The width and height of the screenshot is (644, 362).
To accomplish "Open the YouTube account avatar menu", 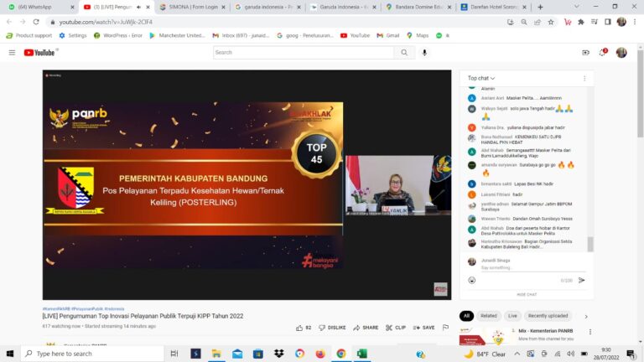I will [x=621, y=53].
